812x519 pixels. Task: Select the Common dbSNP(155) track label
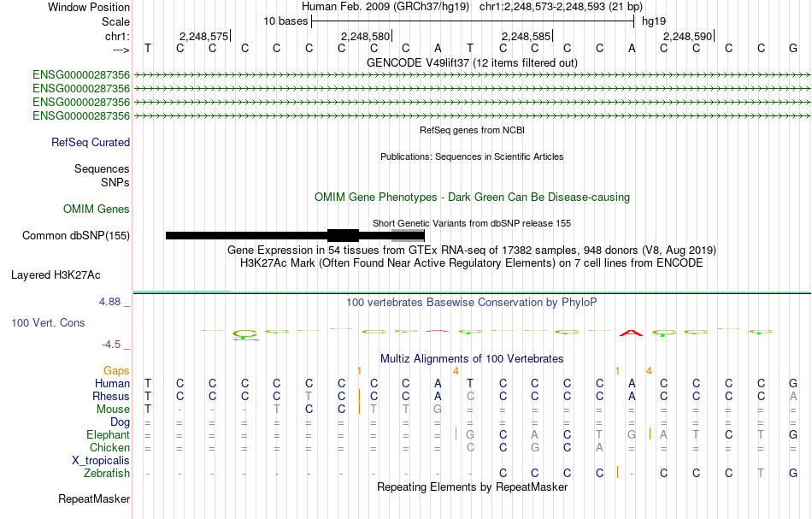(76, 236)
